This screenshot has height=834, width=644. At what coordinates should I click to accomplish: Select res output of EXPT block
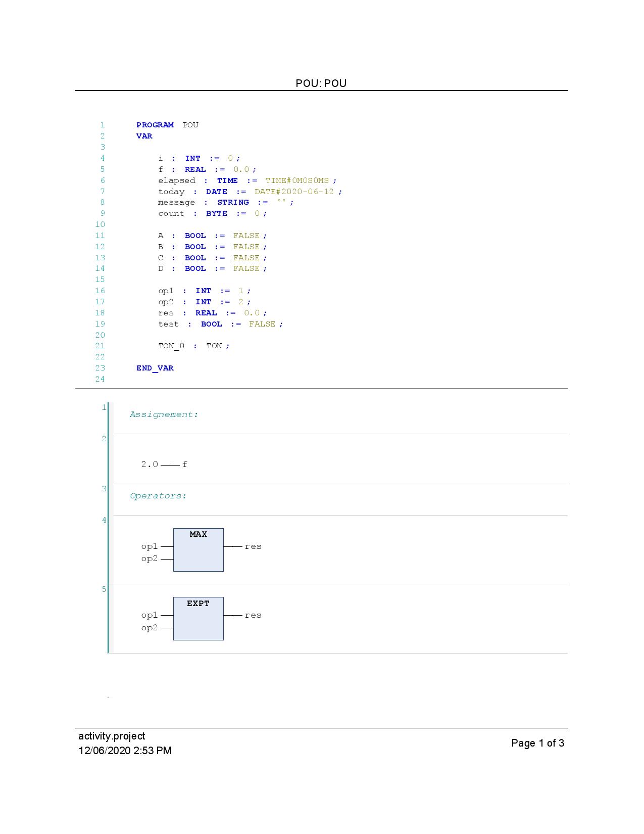click(253, 615)
